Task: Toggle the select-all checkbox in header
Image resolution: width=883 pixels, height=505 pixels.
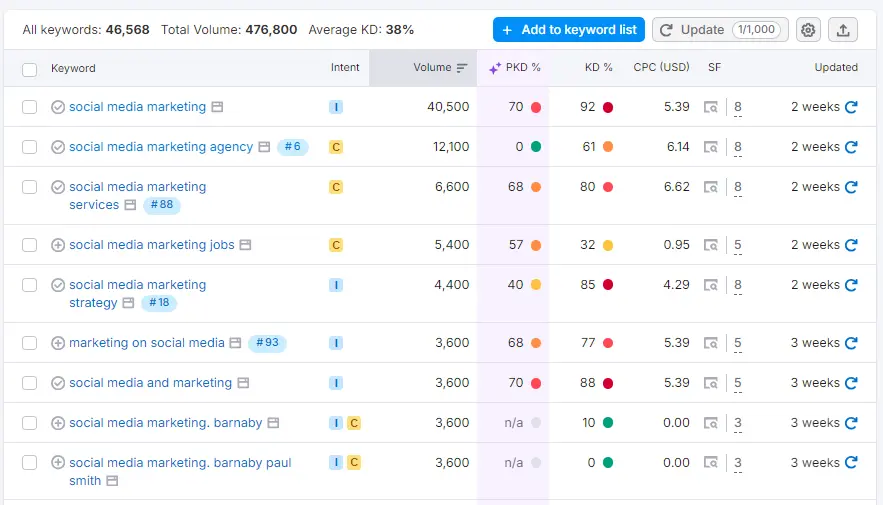Action: point(30,69)
